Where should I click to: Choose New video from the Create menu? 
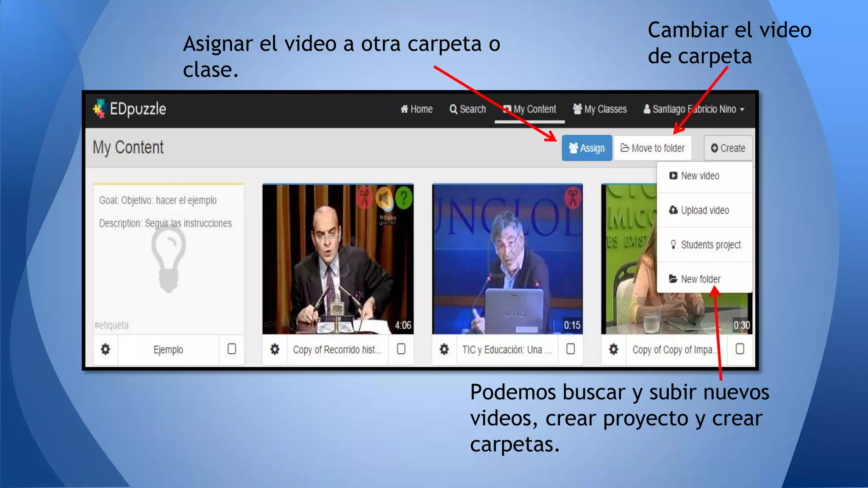(x=704, y=176)
